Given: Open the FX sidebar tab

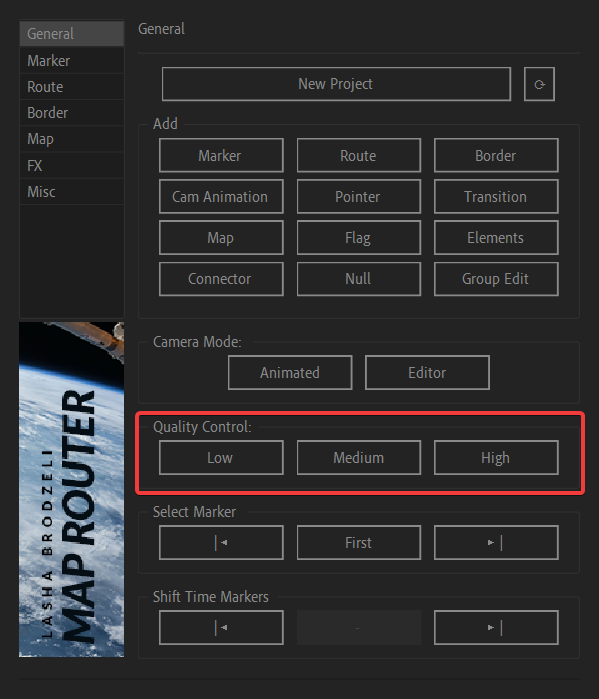Looking at the screenshot, I should [72, 165].
